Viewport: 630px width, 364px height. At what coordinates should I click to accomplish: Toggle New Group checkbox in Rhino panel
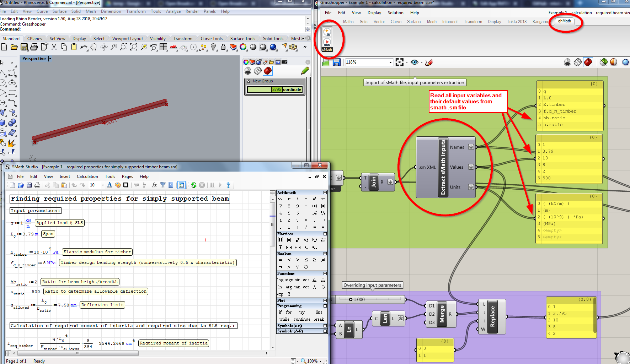pyautogui.click(x=249, y=81)
